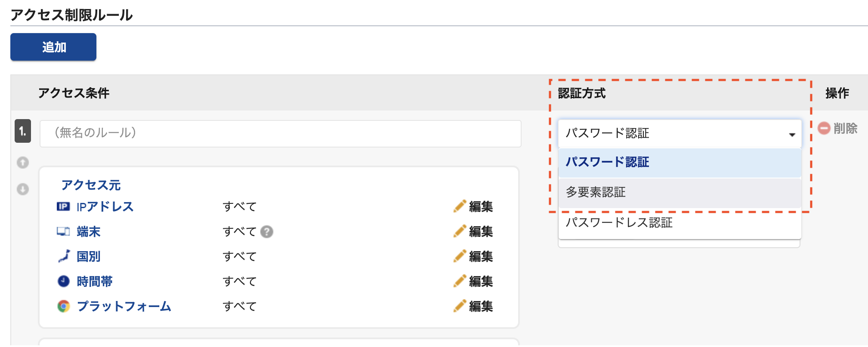Choose パスワードレス認証 option

click(680, 223)
